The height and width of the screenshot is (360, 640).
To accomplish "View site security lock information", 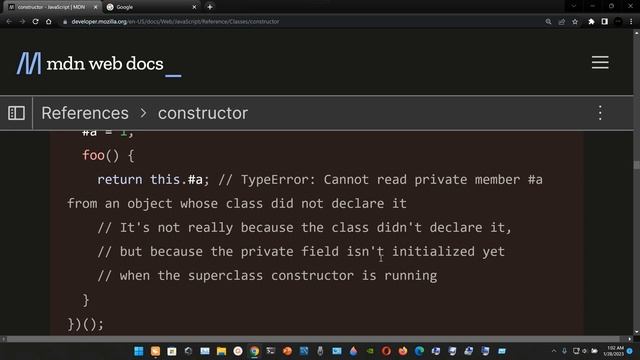I will (x=65, y=22).
